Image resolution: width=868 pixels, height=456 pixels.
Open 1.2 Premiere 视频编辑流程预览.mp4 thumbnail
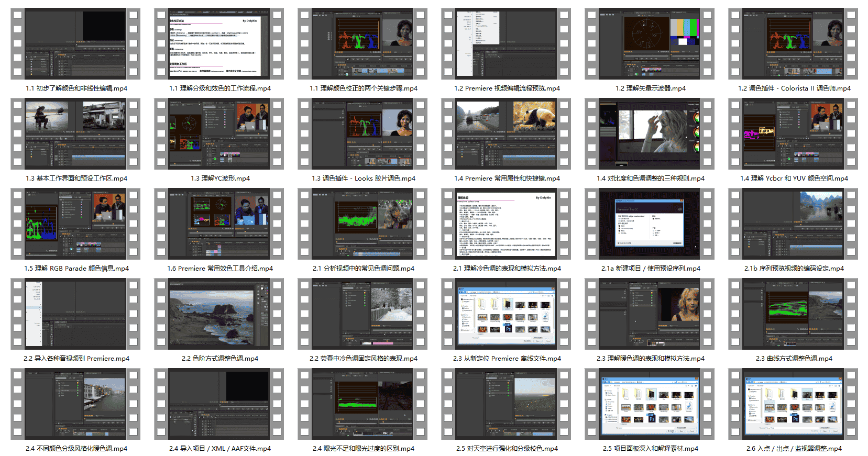tap(506, 43)
